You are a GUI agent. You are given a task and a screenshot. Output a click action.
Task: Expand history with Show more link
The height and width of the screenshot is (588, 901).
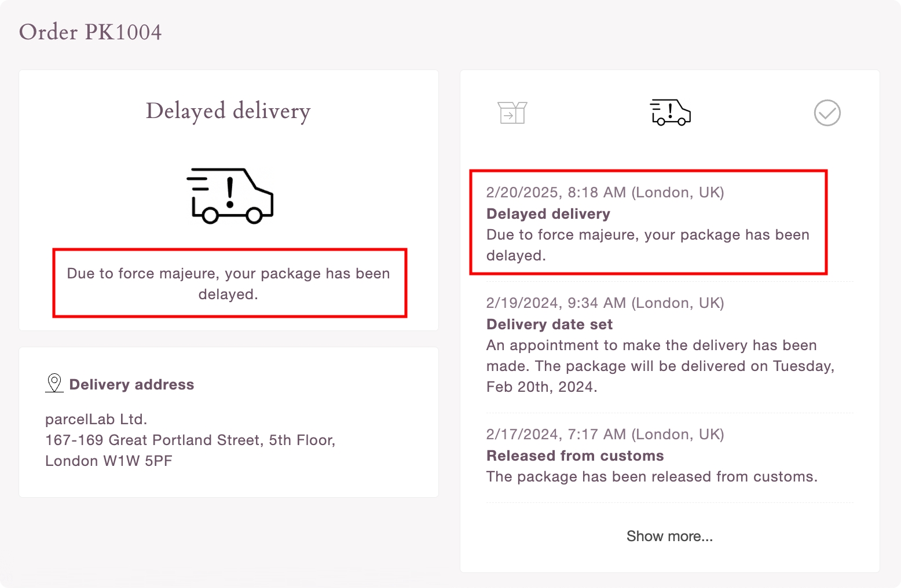point(669,536)
